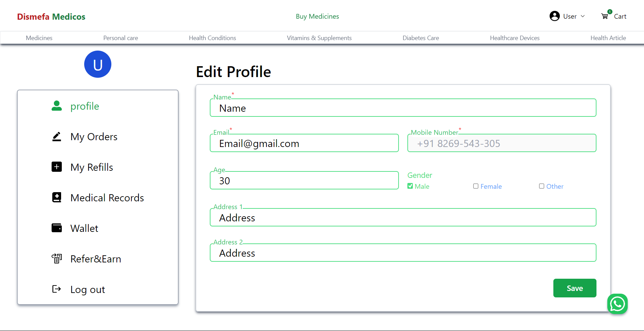Screen dimensions: 644x331
Task: Open Vitamins & Supplements category
Action: 319,38
